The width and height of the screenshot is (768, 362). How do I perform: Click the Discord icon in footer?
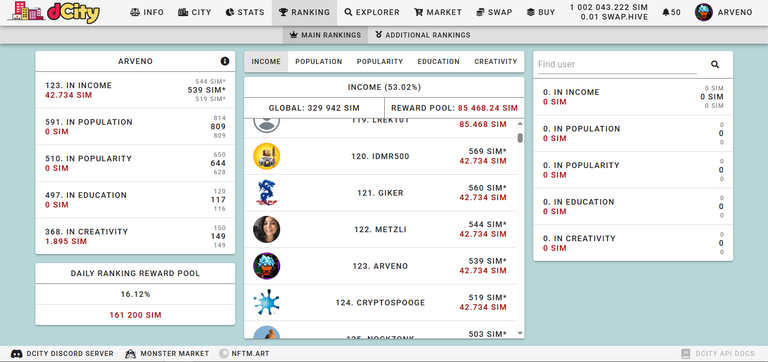point(16,354)
